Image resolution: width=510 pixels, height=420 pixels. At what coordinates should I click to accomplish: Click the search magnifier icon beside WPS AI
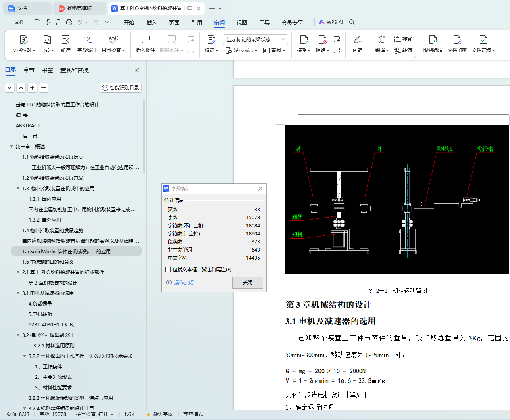(x=352, y=22)
